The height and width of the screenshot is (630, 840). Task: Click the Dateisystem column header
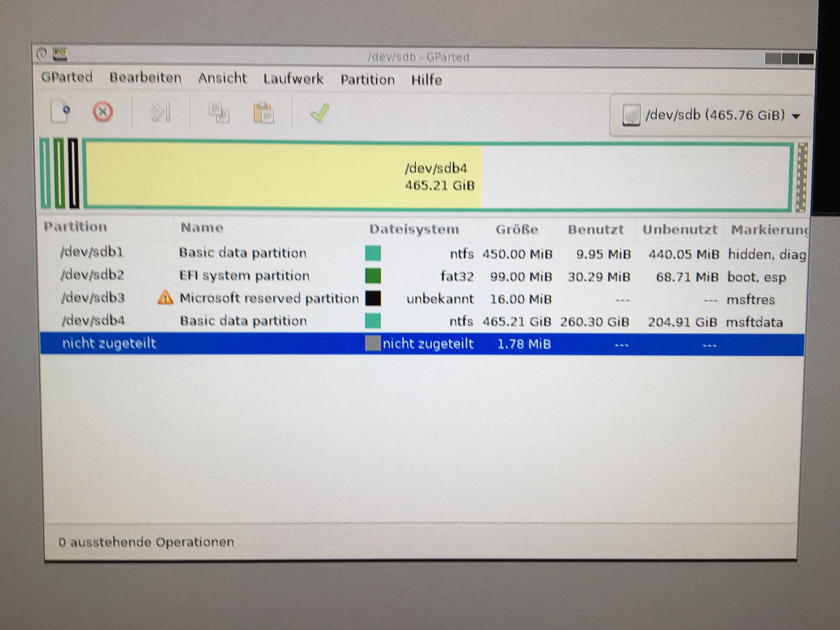(414, 229)
